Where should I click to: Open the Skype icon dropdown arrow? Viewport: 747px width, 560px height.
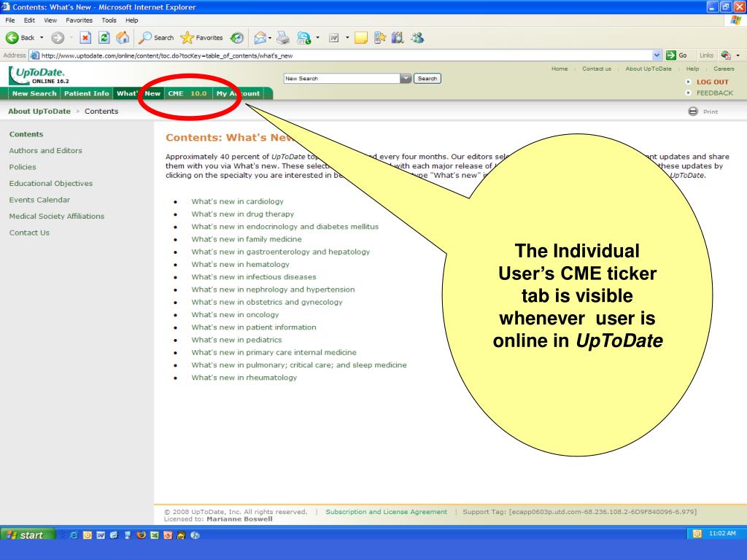click(x=317, y=38)
